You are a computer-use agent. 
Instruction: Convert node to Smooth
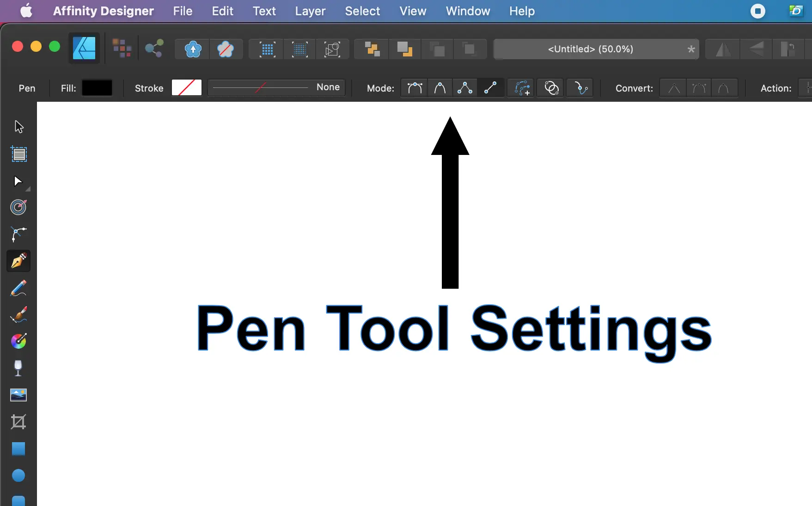click(698, 88)
